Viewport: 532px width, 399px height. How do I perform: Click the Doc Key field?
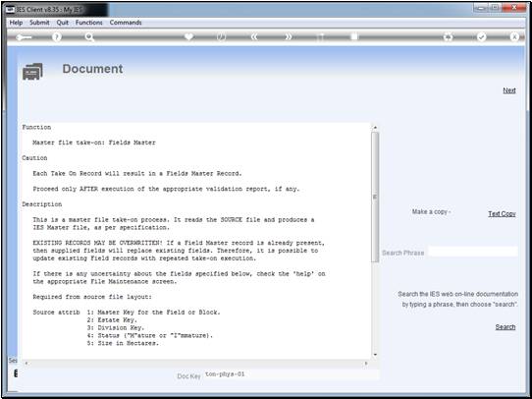click(292, 374)
